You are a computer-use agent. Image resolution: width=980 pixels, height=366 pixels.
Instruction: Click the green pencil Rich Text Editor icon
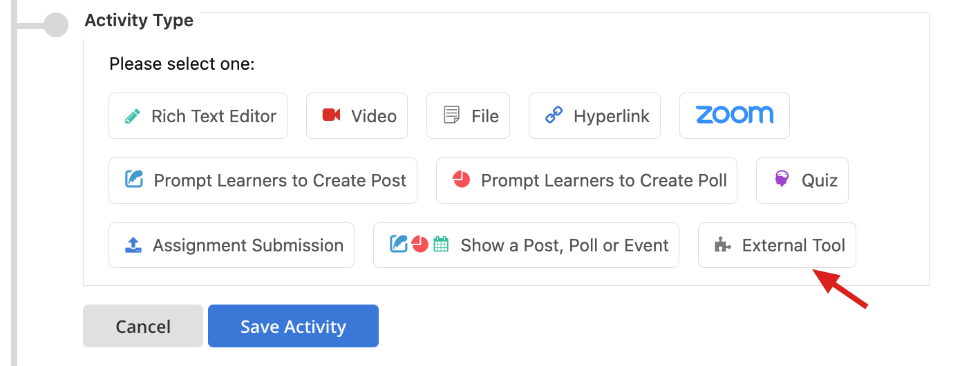pyautogui.click(x=133, y=116)
